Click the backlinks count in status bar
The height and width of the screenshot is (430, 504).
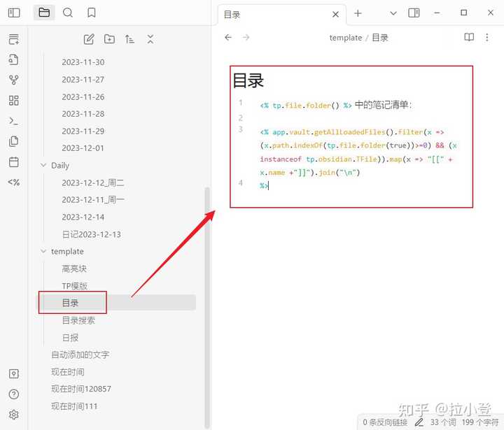click(384, 422)
